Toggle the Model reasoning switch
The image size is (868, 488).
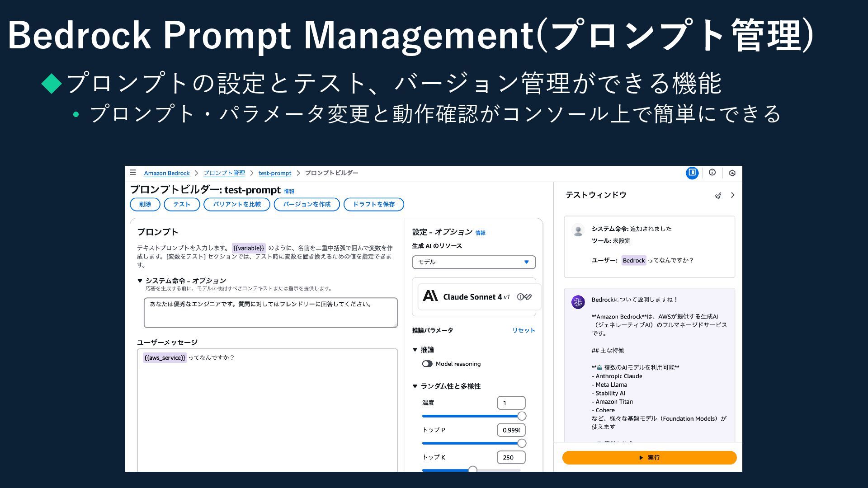[427, 364]
